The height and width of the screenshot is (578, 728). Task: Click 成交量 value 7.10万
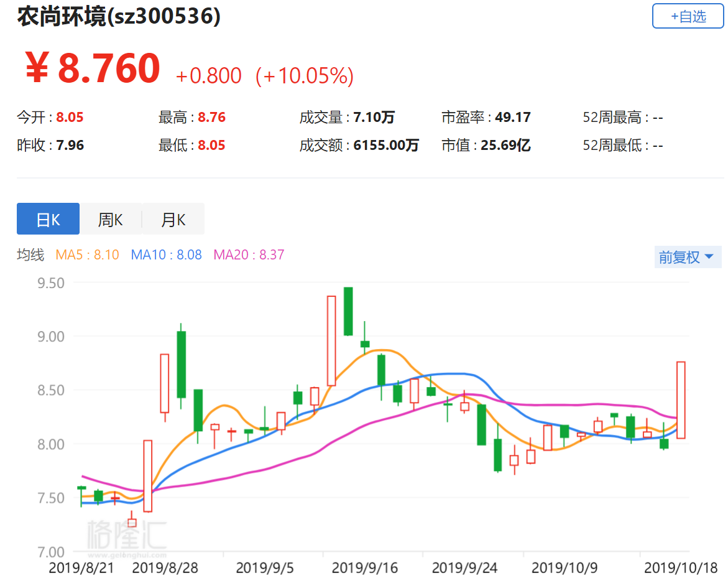[x=374, y=117]
